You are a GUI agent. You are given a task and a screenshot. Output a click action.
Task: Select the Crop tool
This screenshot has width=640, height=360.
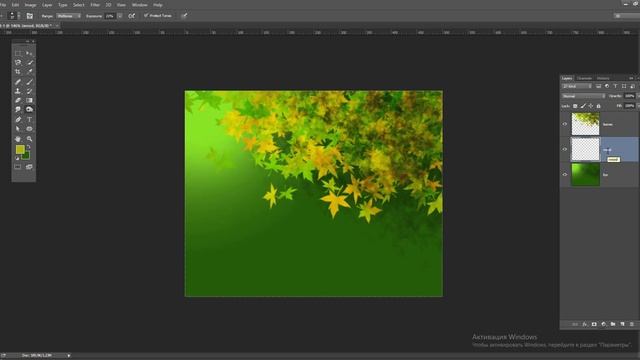coord(18,71)
